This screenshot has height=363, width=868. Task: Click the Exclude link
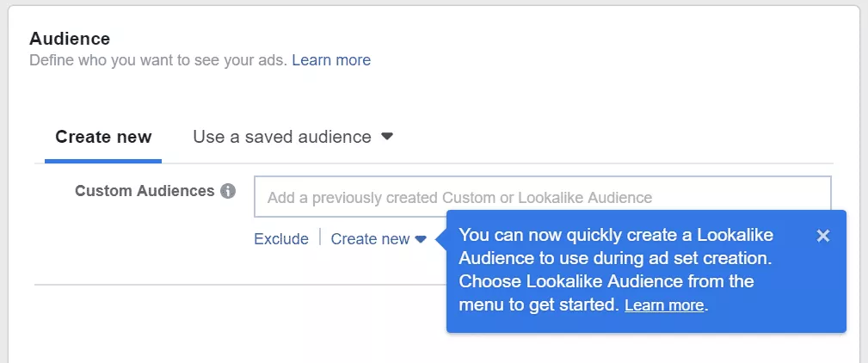[281, 239]
